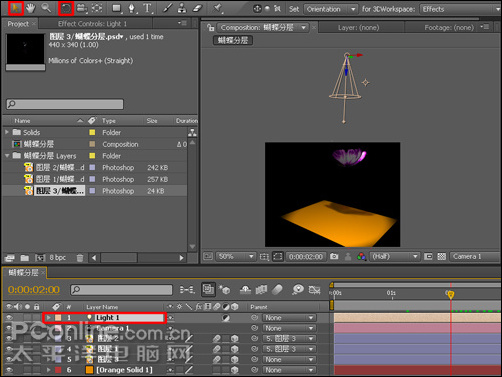
Task: Select the Pen tool
Action: (x=132, y=8)
